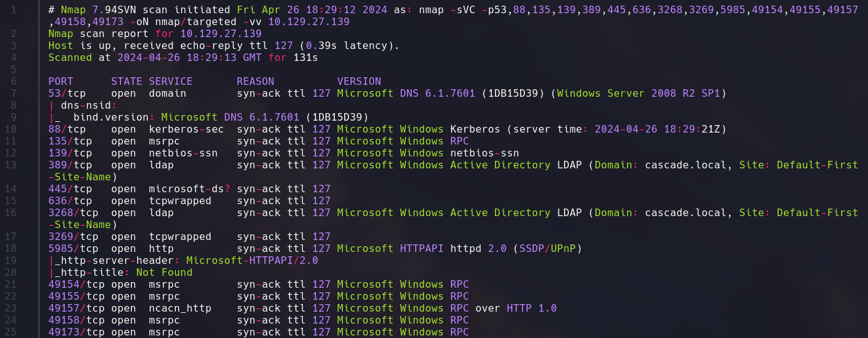Click the 5985/tcp port entry
This screenshot has width=868, height=338.
[x=70, y=249]
